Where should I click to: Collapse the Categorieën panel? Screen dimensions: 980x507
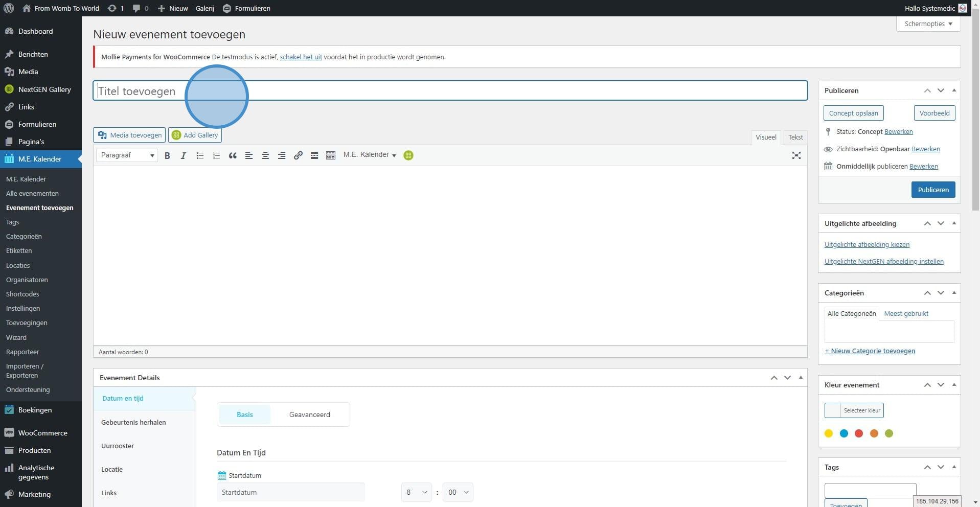954,293
